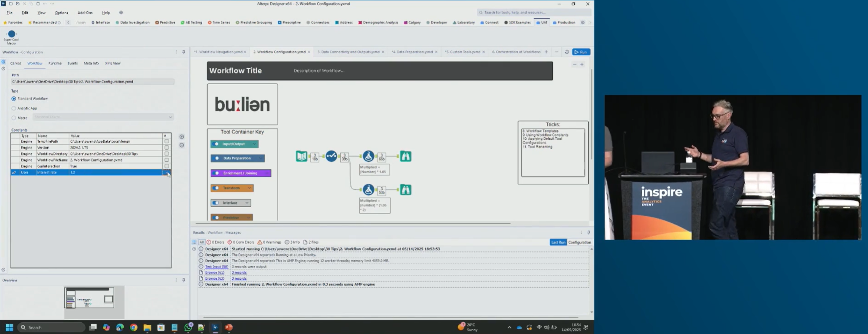Viewport: 868px width, 334px height.
Task: Select the upper Browse tool node
Action: (405, 156)
